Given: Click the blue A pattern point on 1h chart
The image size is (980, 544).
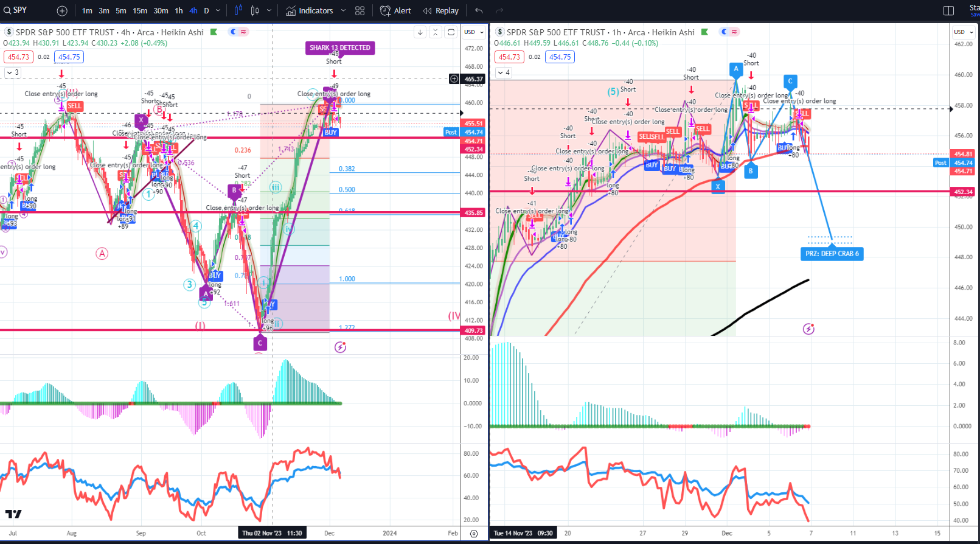Looking at the screenshot, I should coord(736,69).
